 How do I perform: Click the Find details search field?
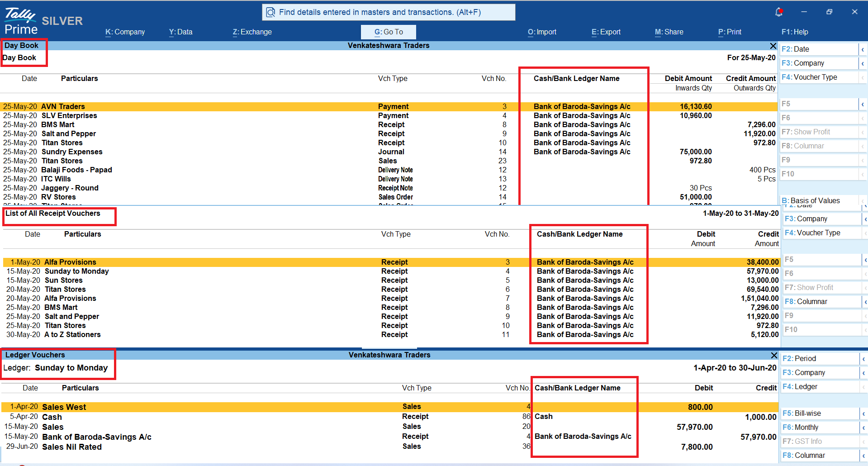click(389, 12)
